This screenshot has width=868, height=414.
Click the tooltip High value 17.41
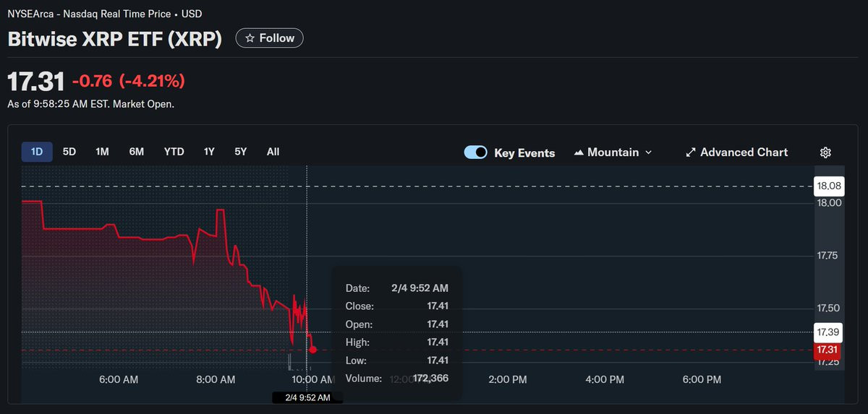(438, 342)
